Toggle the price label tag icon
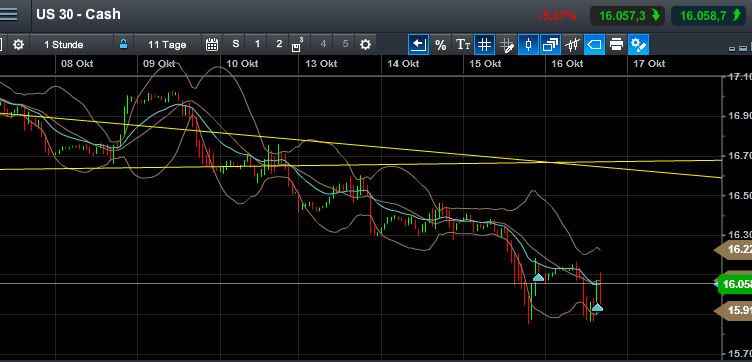 (x=594, y=45)
